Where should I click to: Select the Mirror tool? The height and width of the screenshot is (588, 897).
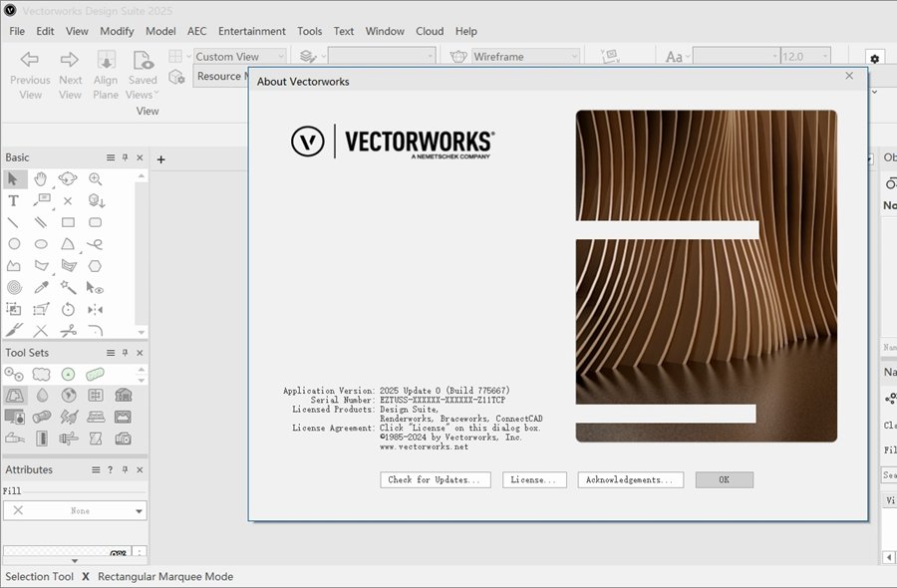coord(95,309)
